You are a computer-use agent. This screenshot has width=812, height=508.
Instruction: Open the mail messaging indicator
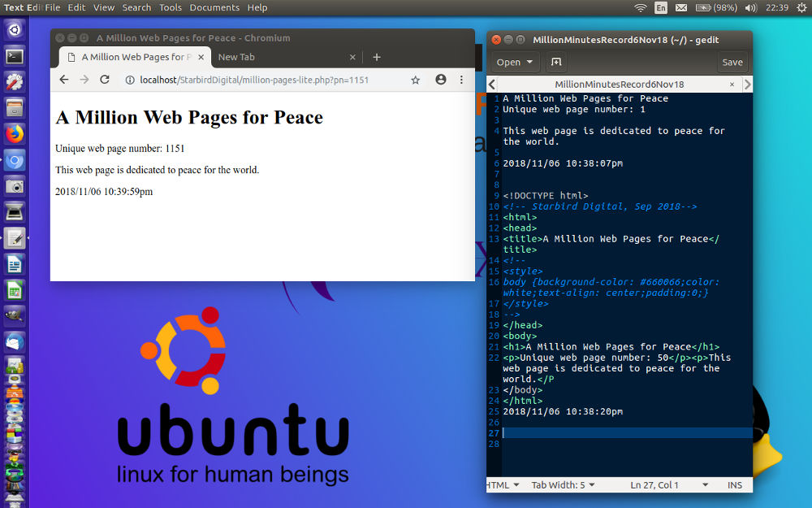coord(681,8)
